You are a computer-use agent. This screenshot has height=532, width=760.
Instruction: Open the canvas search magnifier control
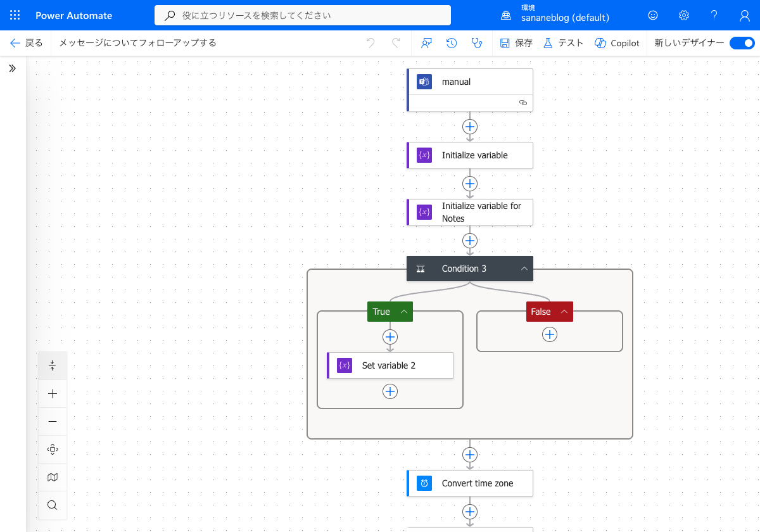click(53, 505)
